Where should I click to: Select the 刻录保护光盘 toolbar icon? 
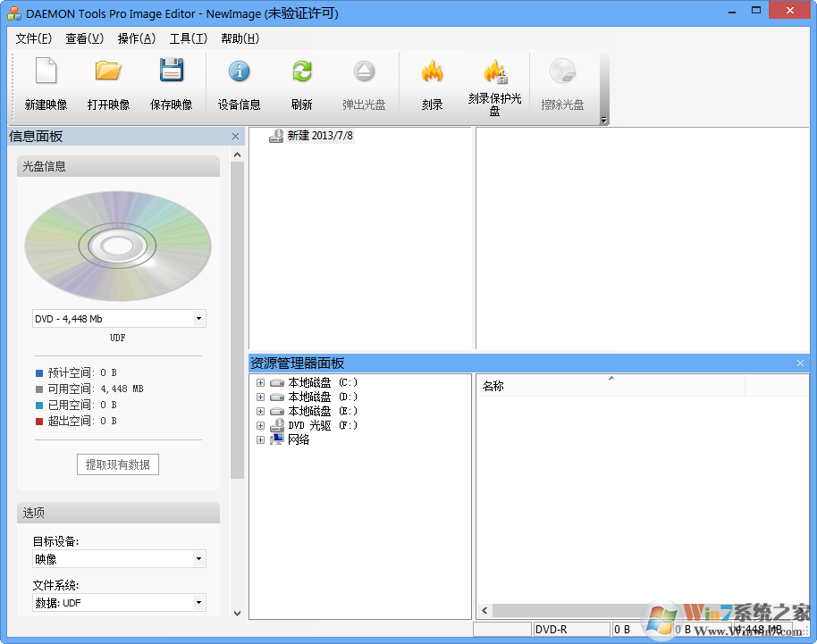pyautogui.click(x=496, y=82)
